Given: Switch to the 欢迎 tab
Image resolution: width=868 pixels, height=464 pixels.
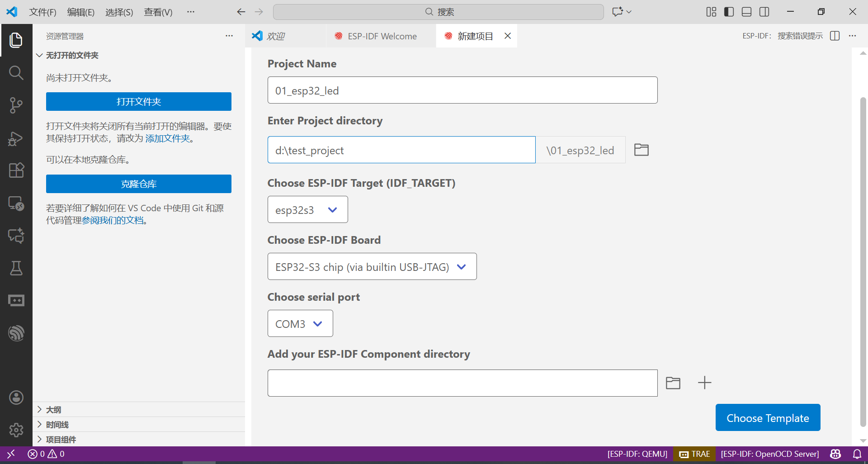Looking at the screenshot, I should click(286, 36).
